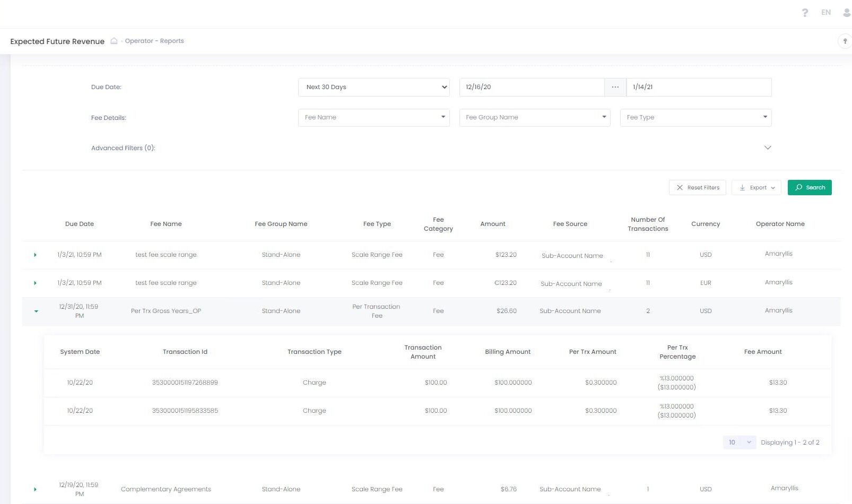The width and height of the screenshot is (852, 504).
Task: Switch language via EN selector
Action: (x=825, y=13)
